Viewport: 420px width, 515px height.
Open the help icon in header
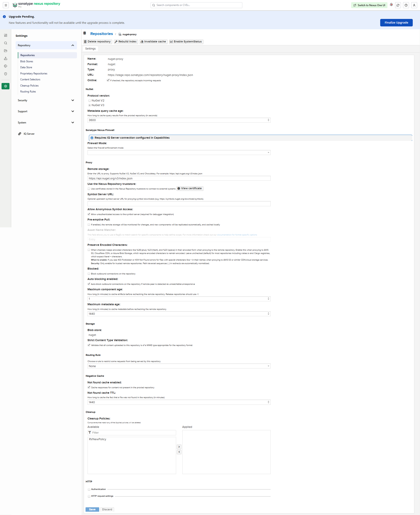coord(406,5)
